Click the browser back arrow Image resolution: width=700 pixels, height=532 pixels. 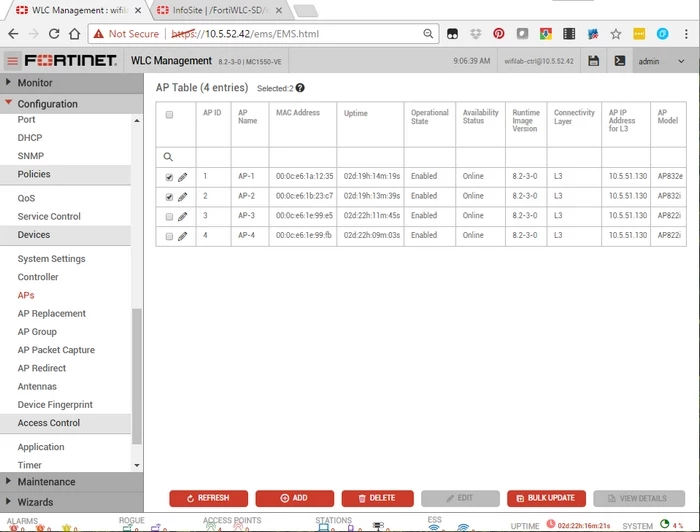tap(13, 34)
